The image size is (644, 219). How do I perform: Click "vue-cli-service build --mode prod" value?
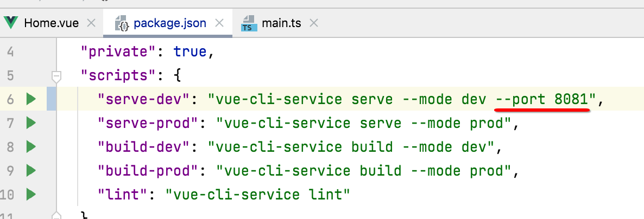tap(364, 171)
